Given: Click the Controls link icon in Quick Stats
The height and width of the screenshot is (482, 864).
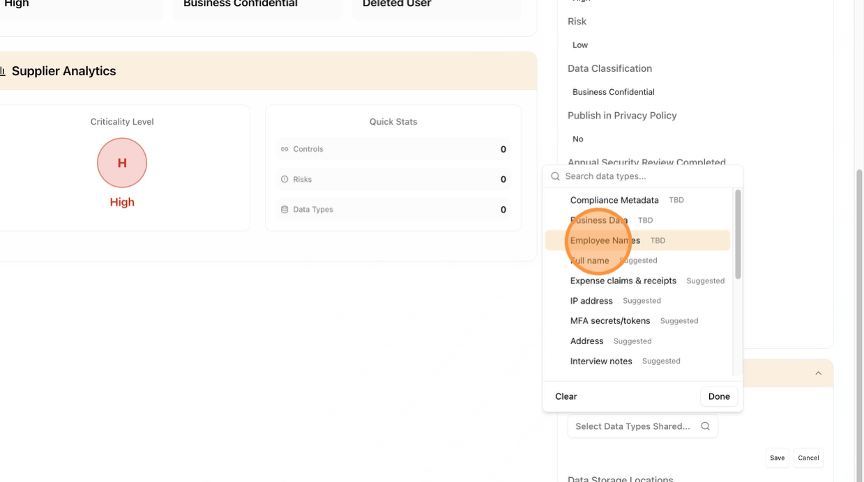Looking at the screenshot, I should (x=285, y=149).
